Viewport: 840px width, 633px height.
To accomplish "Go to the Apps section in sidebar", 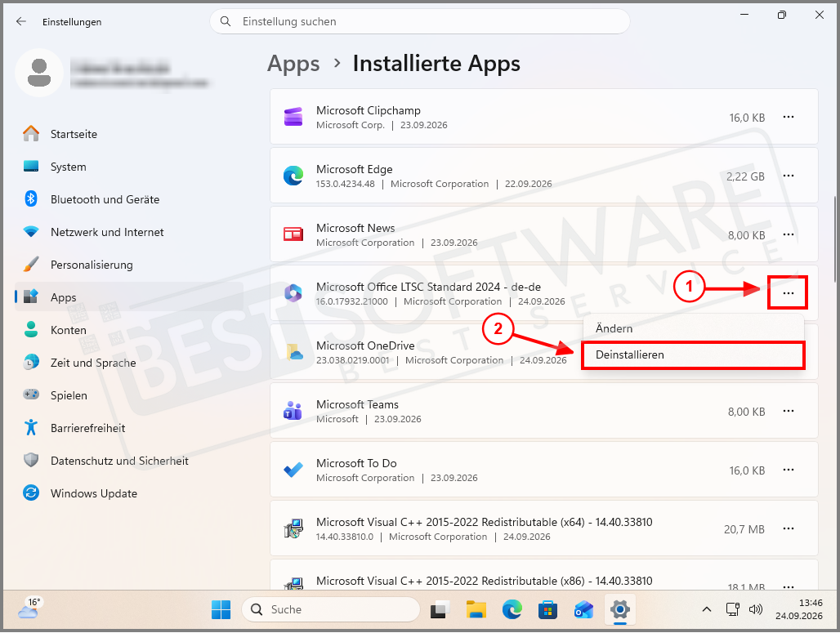I will click(128, 297).
